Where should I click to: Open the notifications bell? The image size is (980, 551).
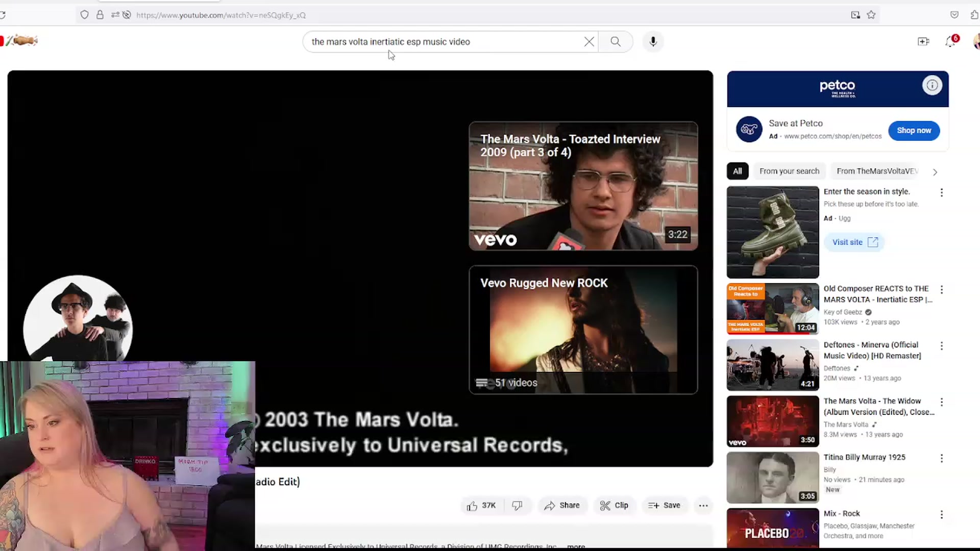951,41
